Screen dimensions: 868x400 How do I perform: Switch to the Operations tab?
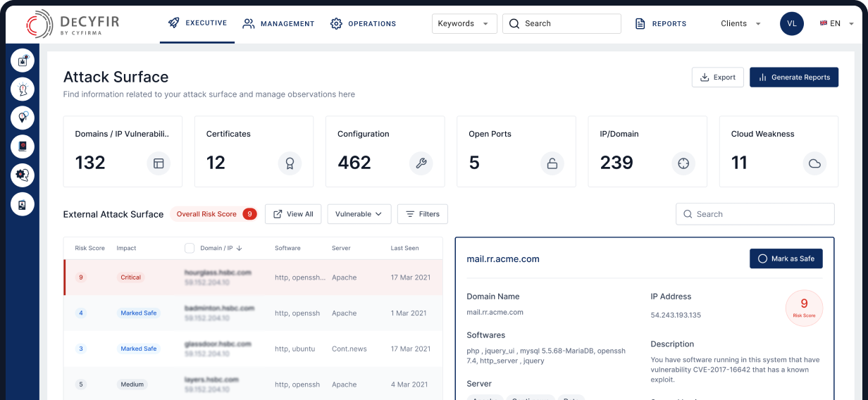pyautogui.click(x=363, y=23)
